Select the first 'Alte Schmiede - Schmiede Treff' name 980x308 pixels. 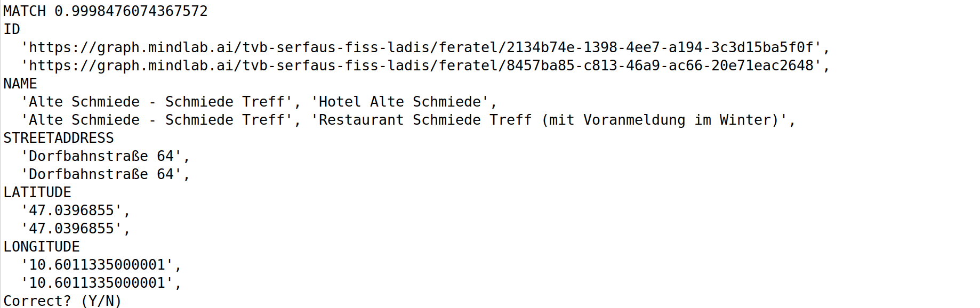157,102
